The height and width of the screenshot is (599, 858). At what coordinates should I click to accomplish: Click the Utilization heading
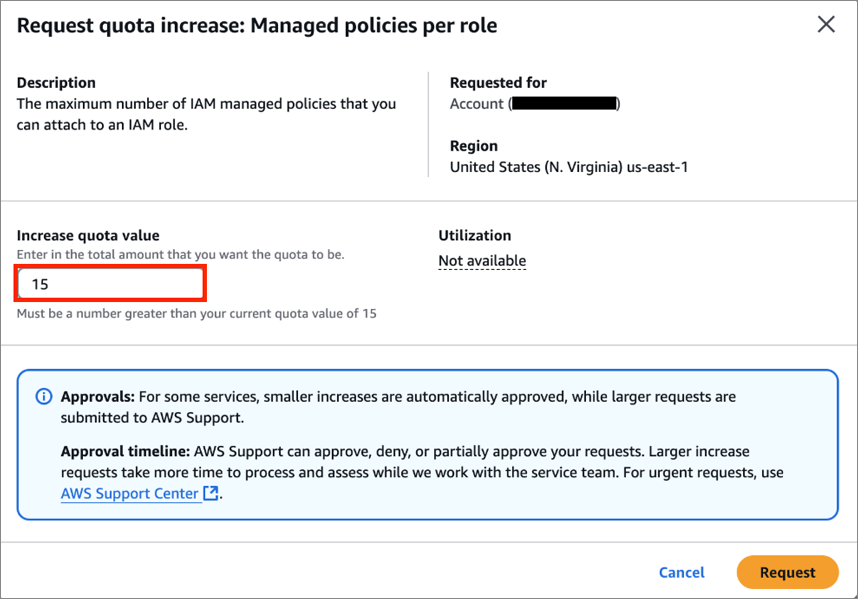(474, 236)
